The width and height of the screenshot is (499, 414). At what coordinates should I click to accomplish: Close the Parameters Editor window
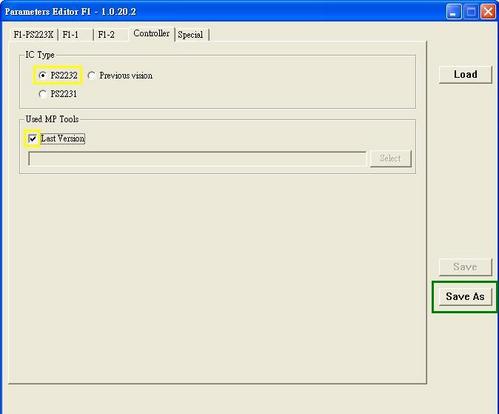tap(488, 12)
